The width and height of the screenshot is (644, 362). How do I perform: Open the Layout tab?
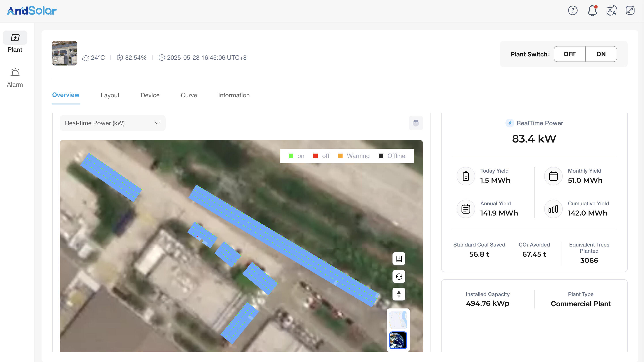click(110, 95)
